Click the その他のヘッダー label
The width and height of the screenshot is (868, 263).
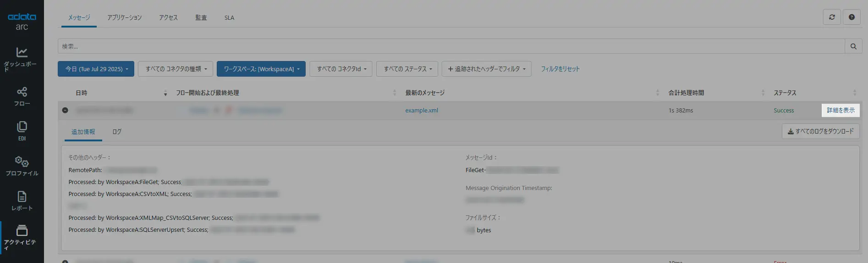(89, 157)
